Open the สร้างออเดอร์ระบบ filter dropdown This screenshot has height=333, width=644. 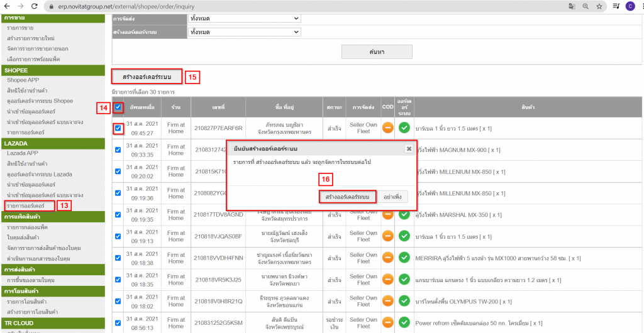coord(245,32)
